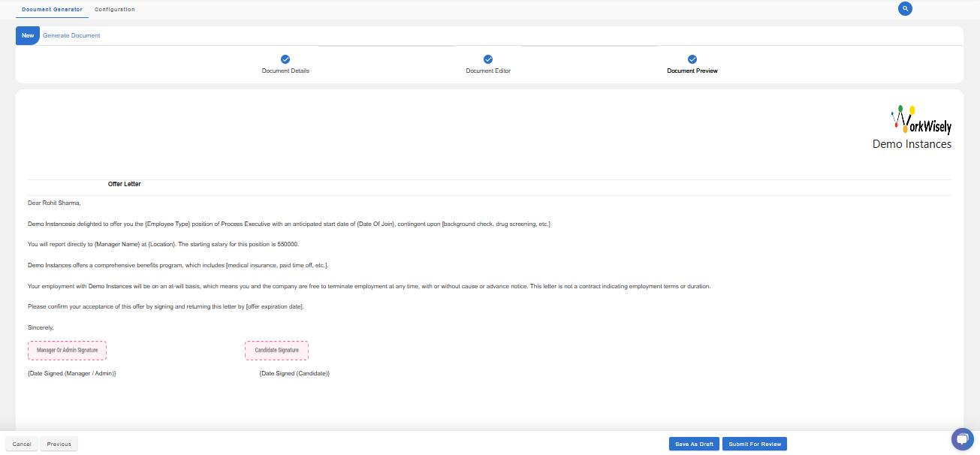
Task: Open the chat support bubble
Action: click(x=961, y=439)
